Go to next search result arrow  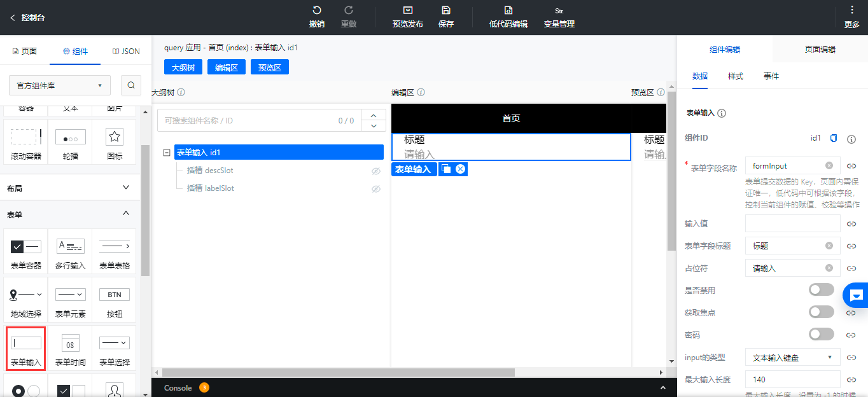(374, 126)
